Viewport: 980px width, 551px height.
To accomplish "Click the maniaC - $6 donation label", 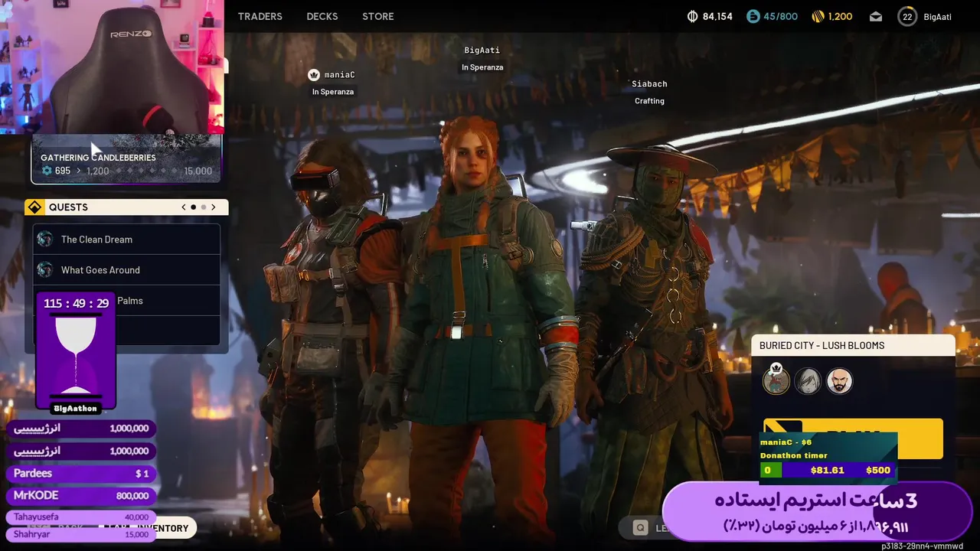I will click(x=786, y=442).
